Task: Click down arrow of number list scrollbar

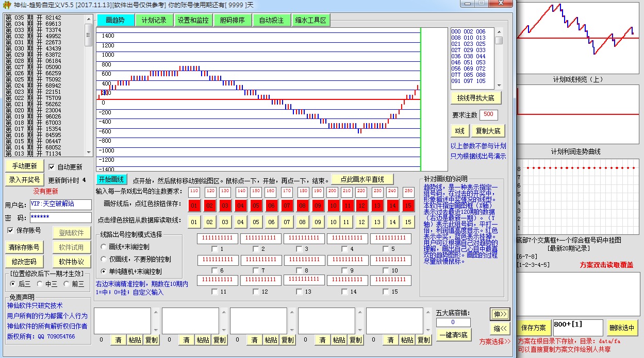Action: [x=499, y=86]
